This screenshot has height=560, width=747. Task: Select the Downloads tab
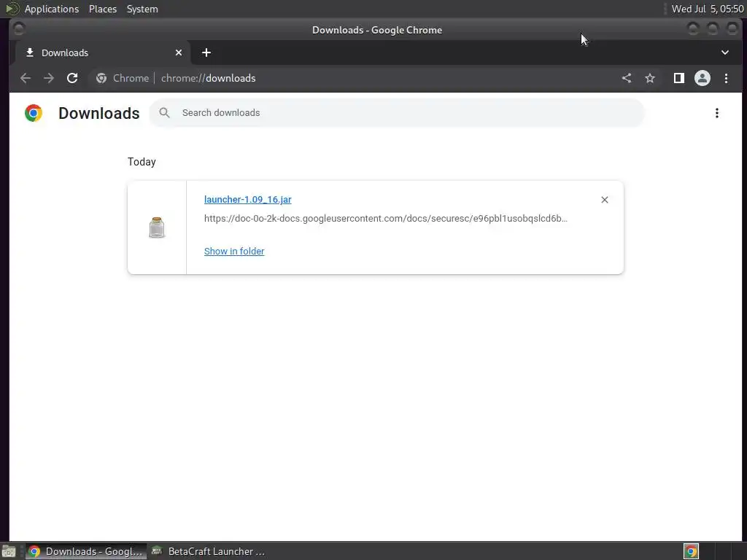coord(104,52)
